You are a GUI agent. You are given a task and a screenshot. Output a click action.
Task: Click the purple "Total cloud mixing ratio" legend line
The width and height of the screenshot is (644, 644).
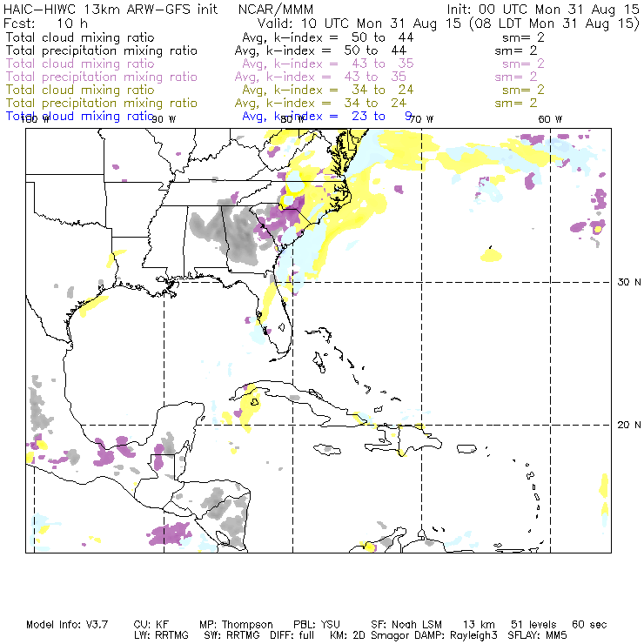click(x=80, y=64)
